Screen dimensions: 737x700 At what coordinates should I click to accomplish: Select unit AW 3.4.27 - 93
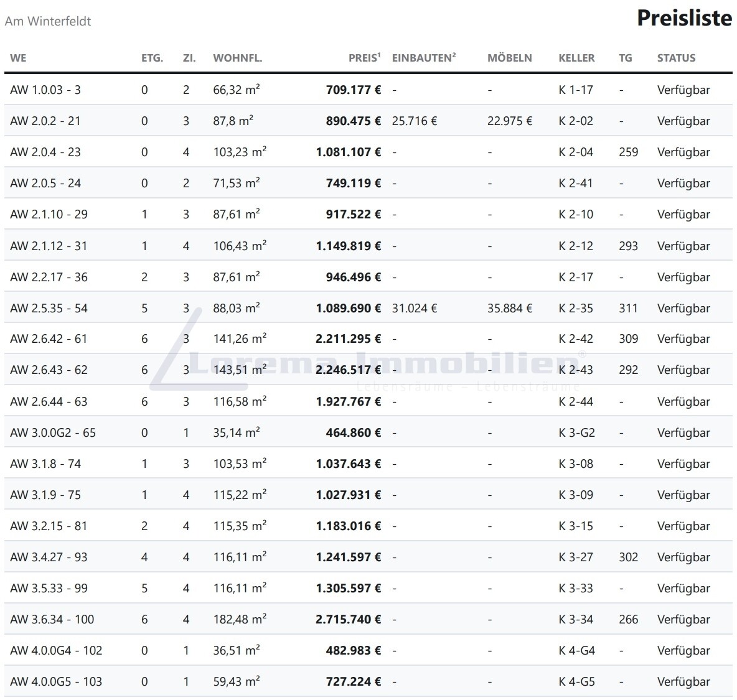49,557
